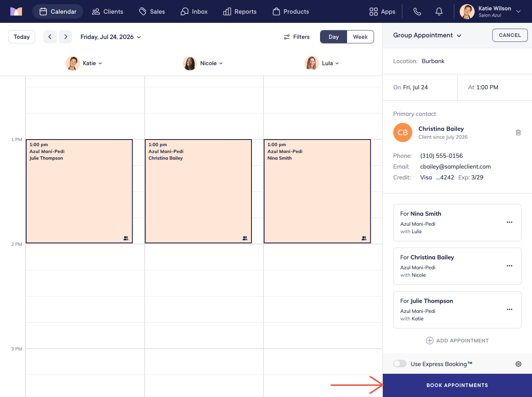Open the phone call icon

click(417, 12)
